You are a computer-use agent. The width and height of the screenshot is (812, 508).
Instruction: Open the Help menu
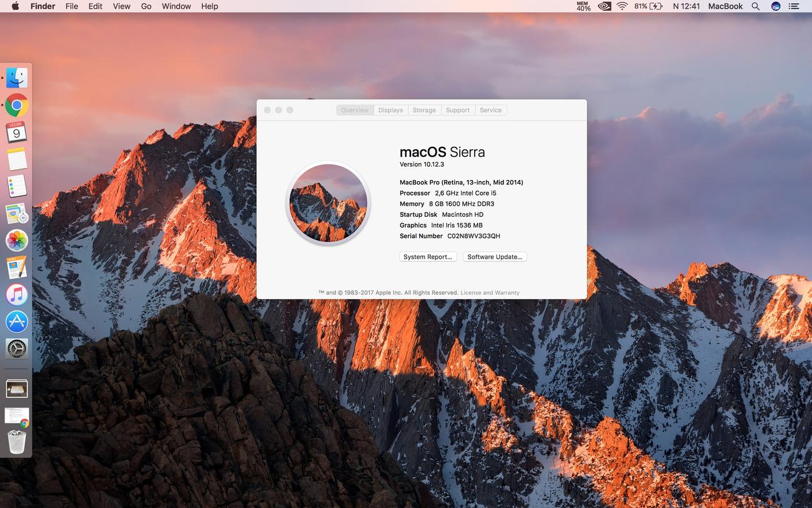(x=209, y=6)
